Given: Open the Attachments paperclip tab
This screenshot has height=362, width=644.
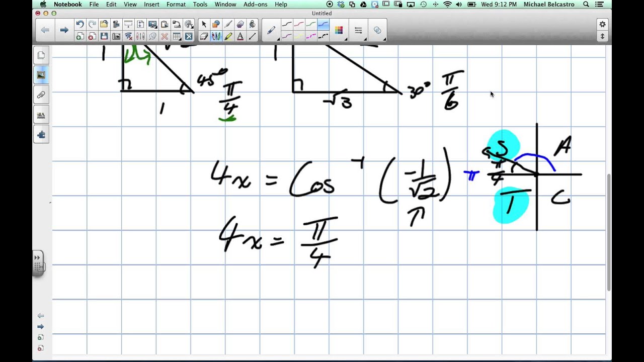Looking at the screenshot, I should [41, 95].
